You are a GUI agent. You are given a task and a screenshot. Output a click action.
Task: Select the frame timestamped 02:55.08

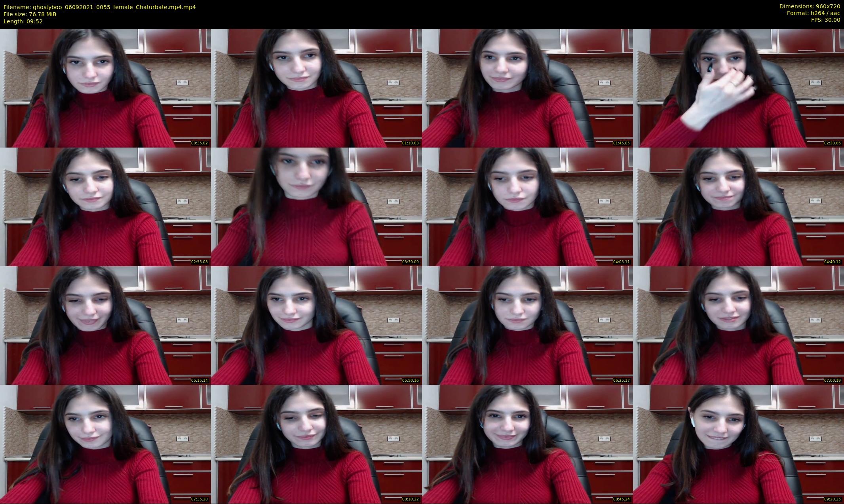click(105, 207)
